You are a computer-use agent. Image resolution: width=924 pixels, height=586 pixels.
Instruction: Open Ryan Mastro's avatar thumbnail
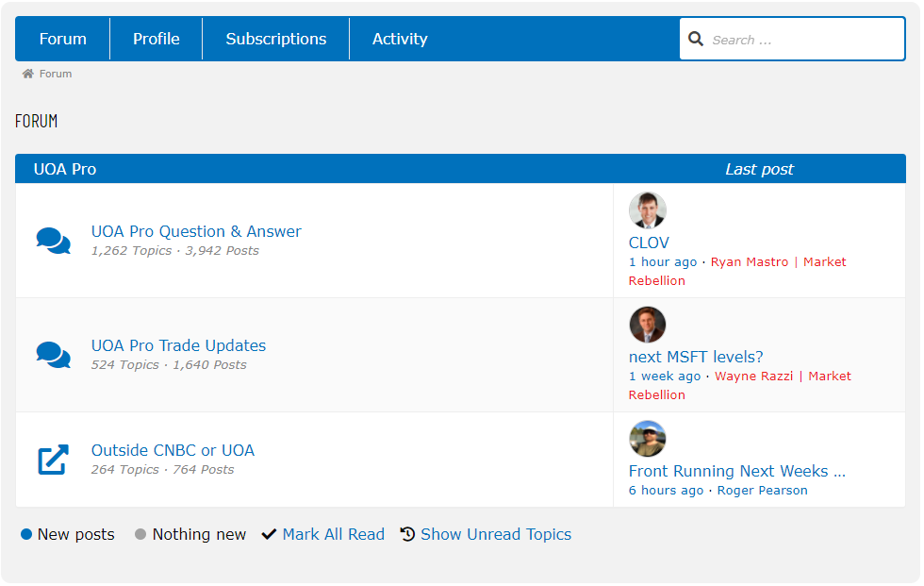648,209
